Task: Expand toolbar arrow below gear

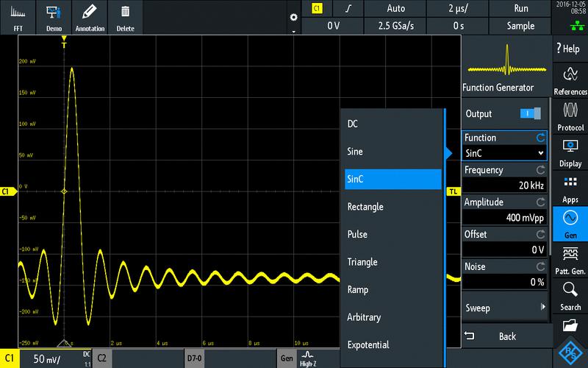Action: (293, 32)
